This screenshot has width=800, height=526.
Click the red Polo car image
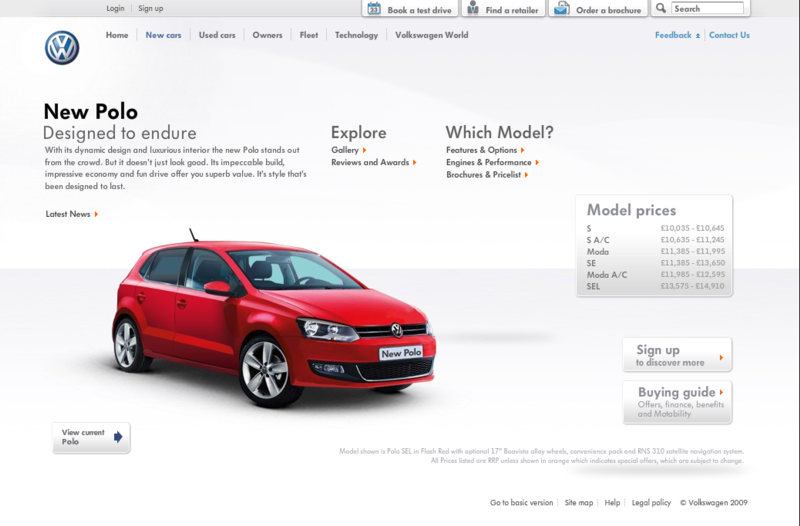[x=274, y=320]
